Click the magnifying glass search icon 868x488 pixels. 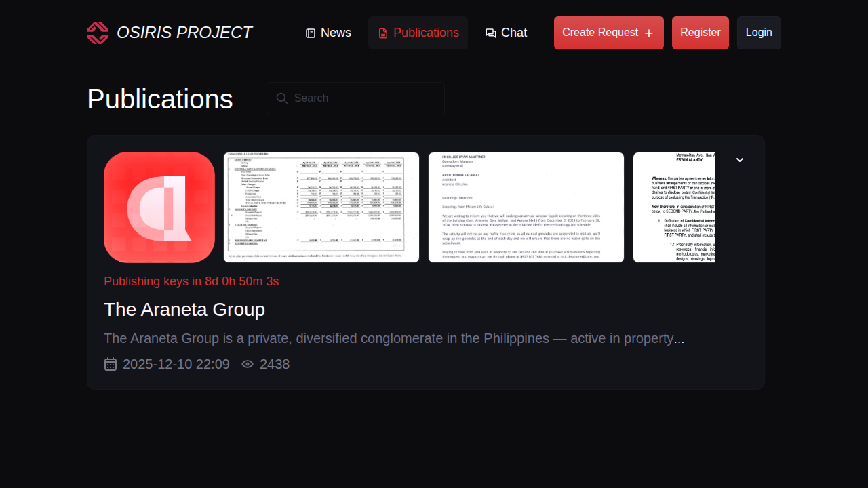pyautogui.click(x=282, y=98)
